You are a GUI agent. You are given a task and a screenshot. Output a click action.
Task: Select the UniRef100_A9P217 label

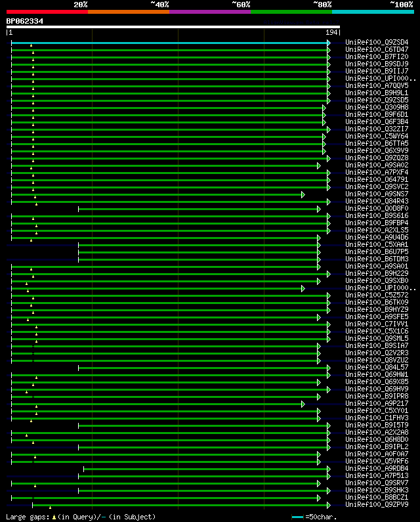(x=377, y=404)
